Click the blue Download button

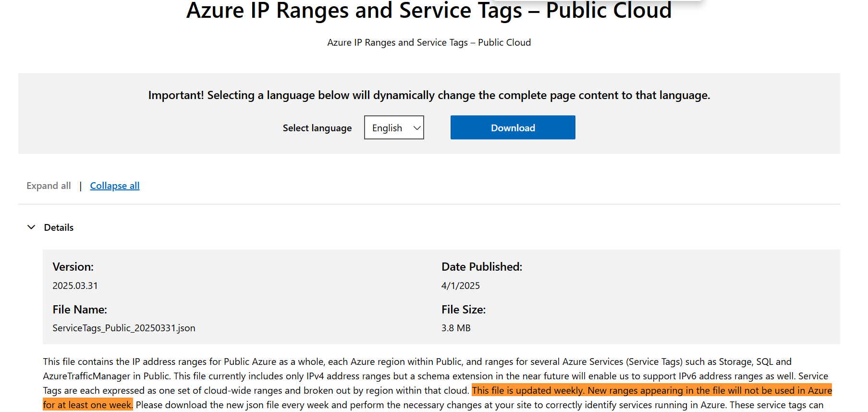513,127
